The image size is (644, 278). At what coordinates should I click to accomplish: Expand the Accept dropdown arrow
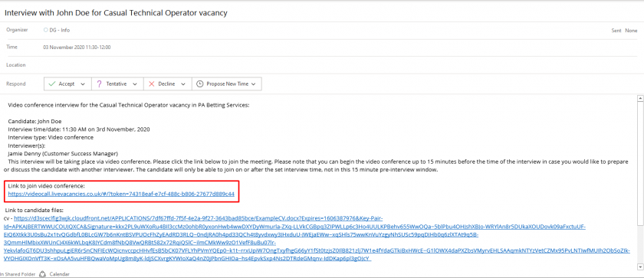tap(83, 84)
